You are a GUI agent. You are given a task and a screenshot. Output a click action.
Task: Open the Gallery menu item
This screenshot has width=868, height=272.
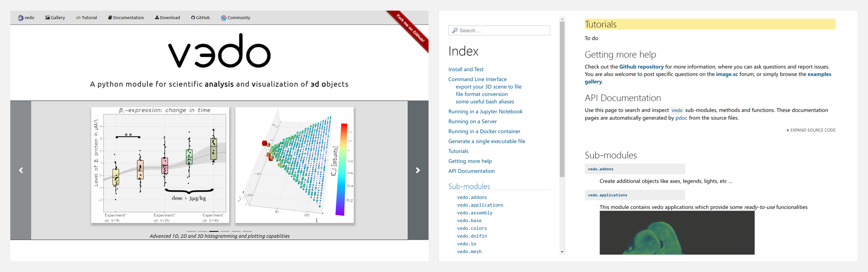click(x=55, y=17)
